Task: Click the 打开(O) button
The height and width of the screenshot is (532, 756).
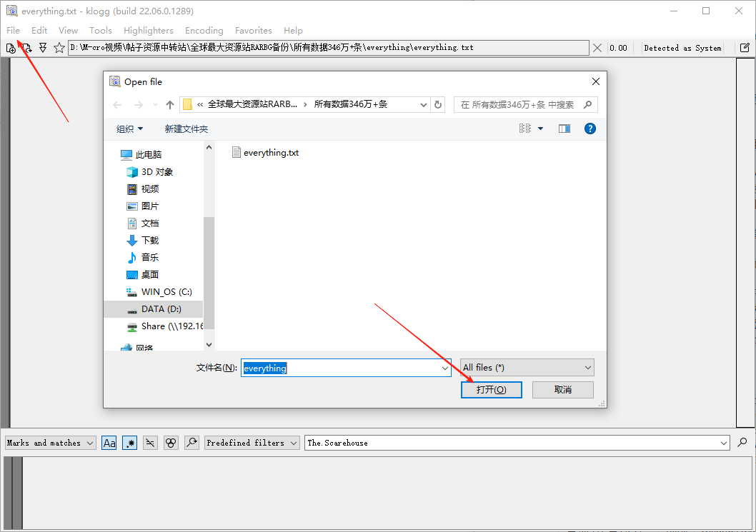Action: [491, 389]
